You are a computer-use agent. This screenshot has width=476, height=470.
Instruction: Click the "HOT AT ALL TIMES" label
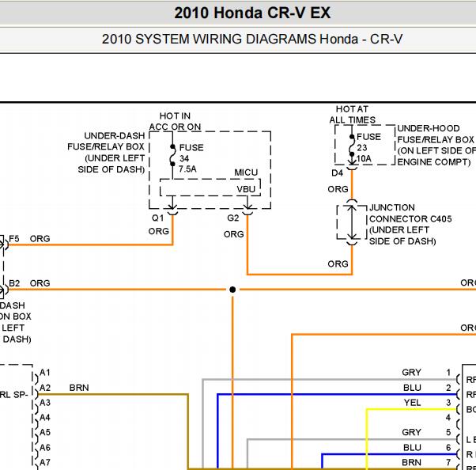352,114
